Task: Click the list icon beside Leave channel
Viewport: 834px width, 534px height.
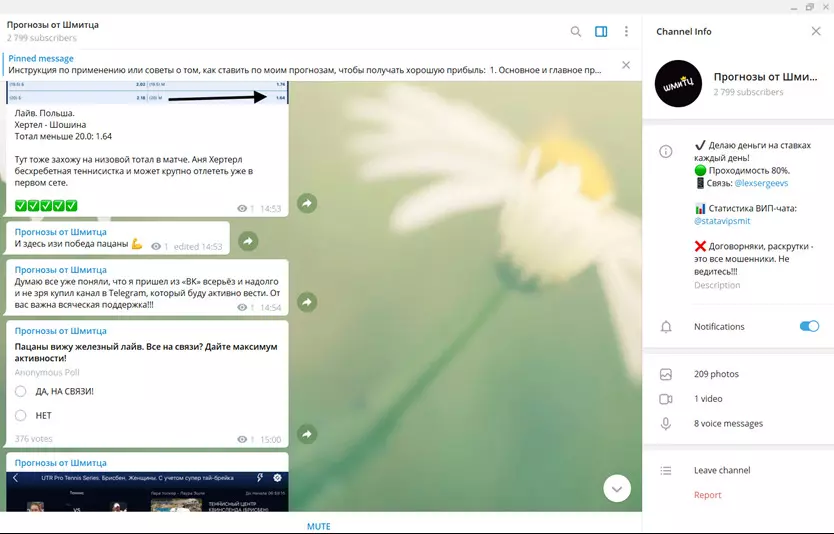Action: (x=665, y=471)
